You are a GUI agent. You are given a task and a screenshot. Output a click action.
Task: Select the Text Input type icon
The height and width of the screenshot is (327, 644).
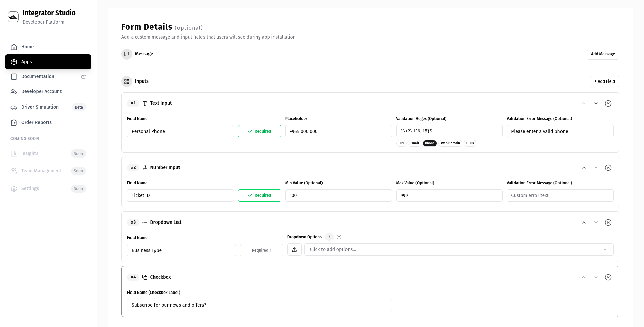[x=145, y=103]
